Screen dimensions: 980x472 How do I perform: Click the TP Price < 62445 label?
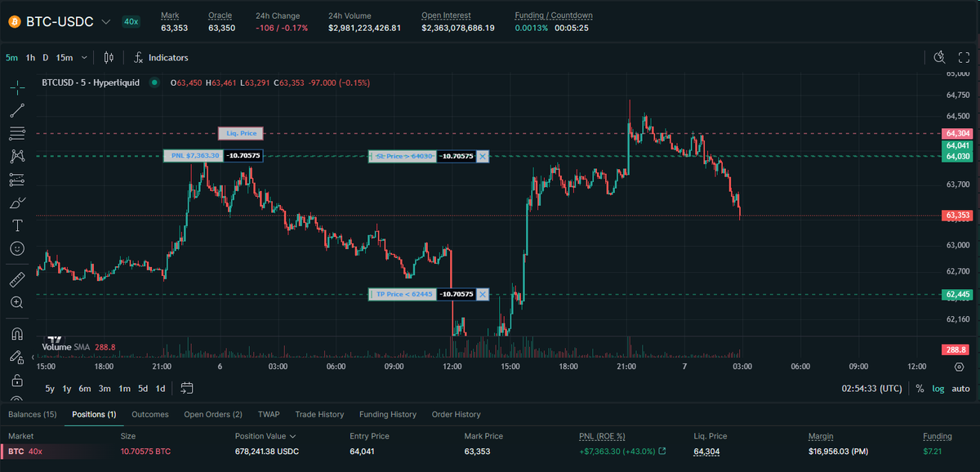[x=401, y=294]
